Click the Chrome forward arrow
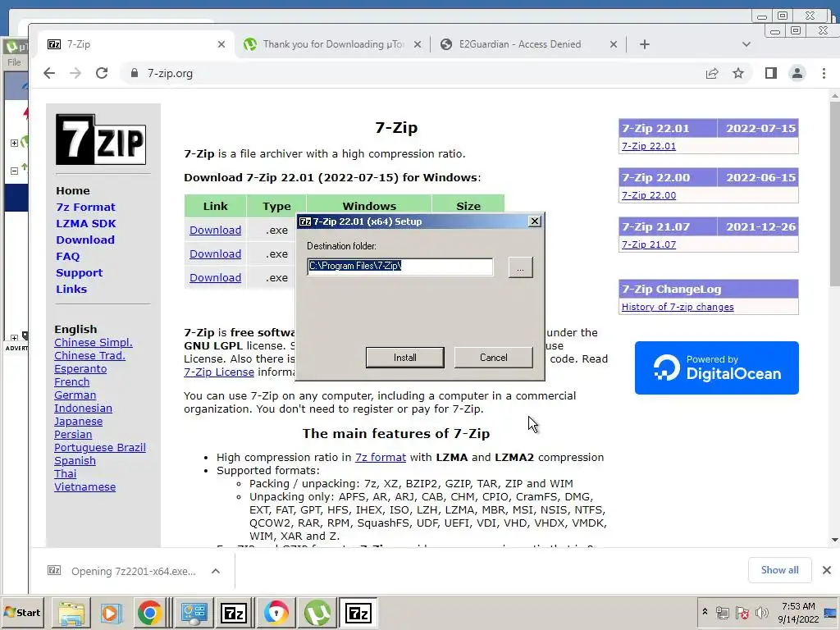 [75, 73]
